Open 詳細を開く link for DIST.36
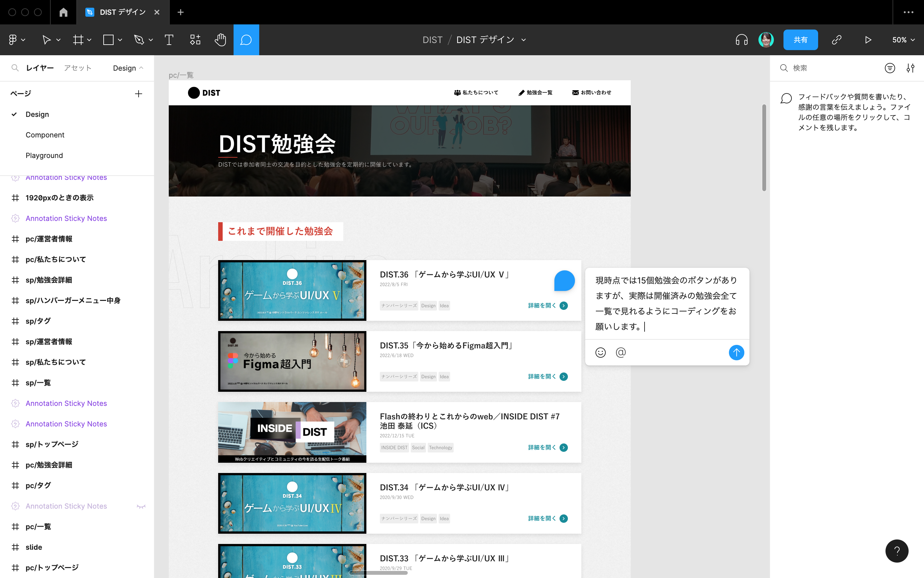 click(x=548, y=305)
